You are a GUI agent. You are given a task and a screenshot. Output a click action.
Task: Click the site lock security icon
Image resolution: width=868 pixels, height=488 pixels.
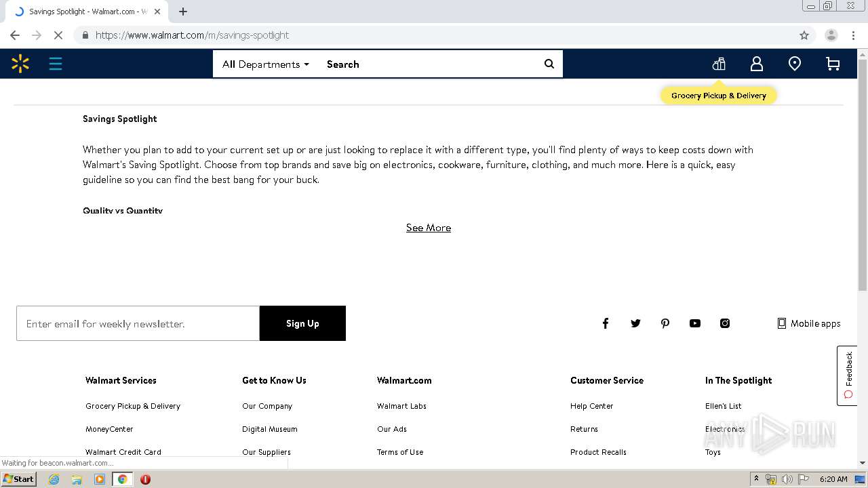click(x=85, y=35)
